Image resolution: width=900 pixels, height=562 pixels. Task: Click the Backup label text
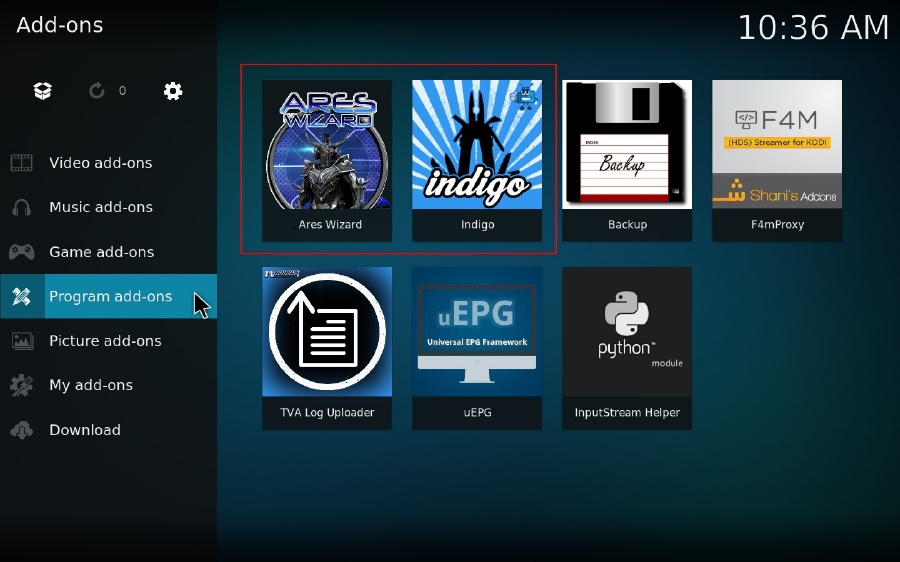627,224
